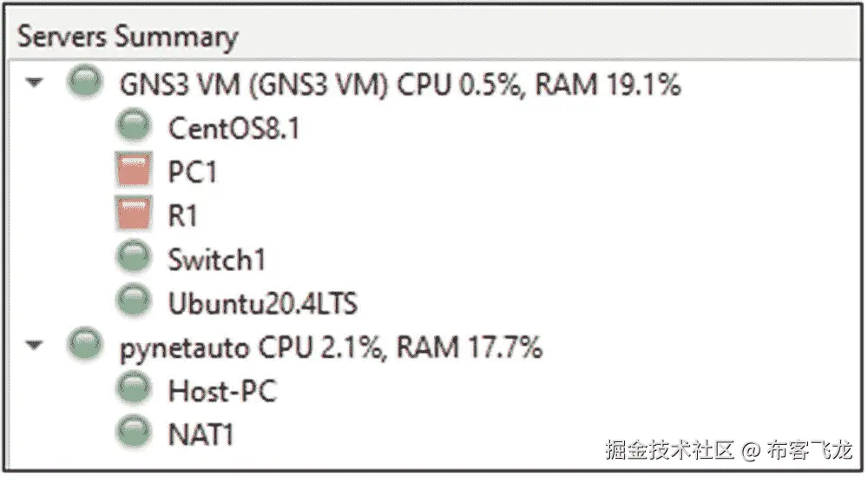The image size is (868, 477).
Task: Select the Host-PC node label
Action: tap(221, 390)
